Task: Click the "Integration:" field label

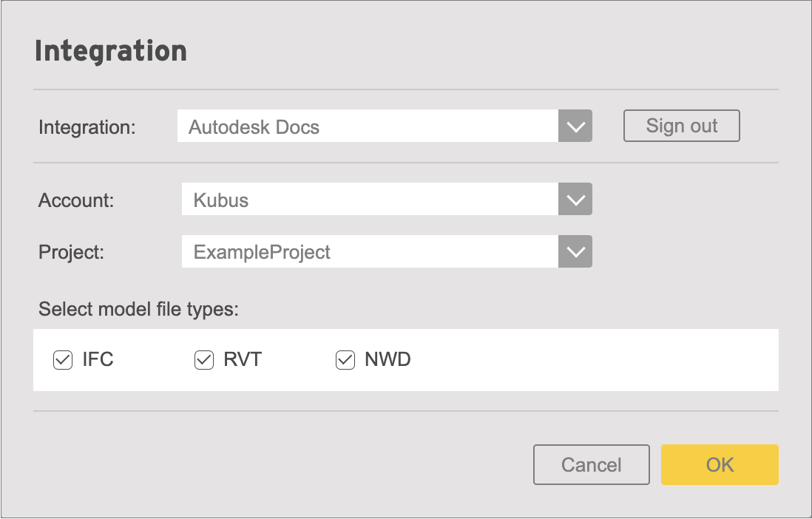Action: tap(87, 127)
